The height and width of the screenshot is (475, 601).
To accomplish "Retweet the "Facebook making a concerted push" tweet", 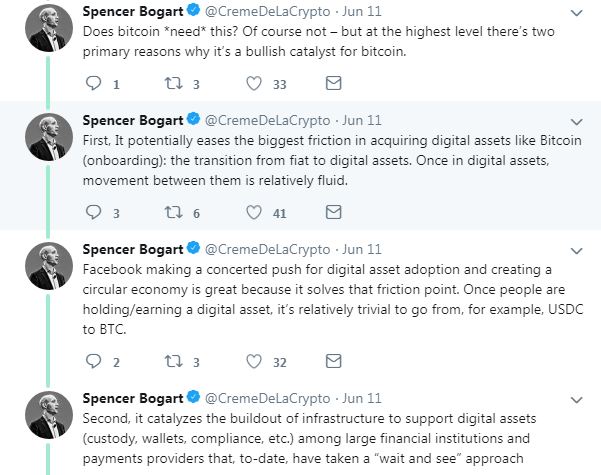I will (x=174, y=362).
